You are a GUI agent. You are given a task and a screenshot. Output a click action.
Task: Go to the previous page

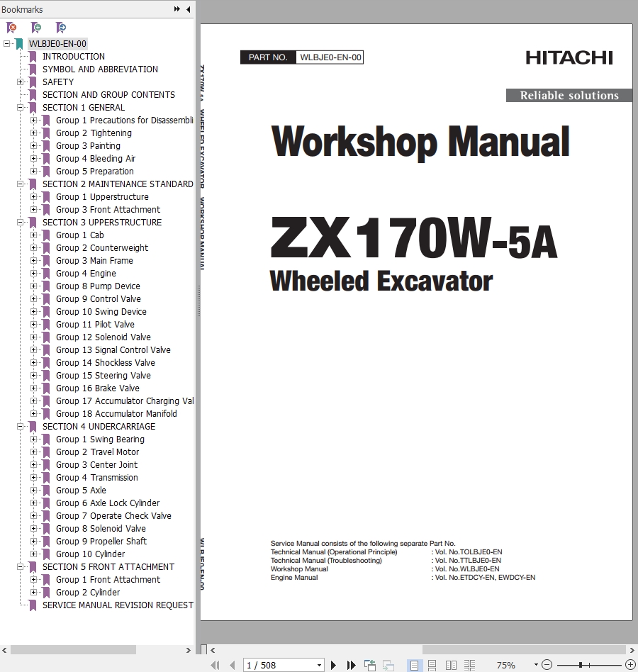point(233,665)
